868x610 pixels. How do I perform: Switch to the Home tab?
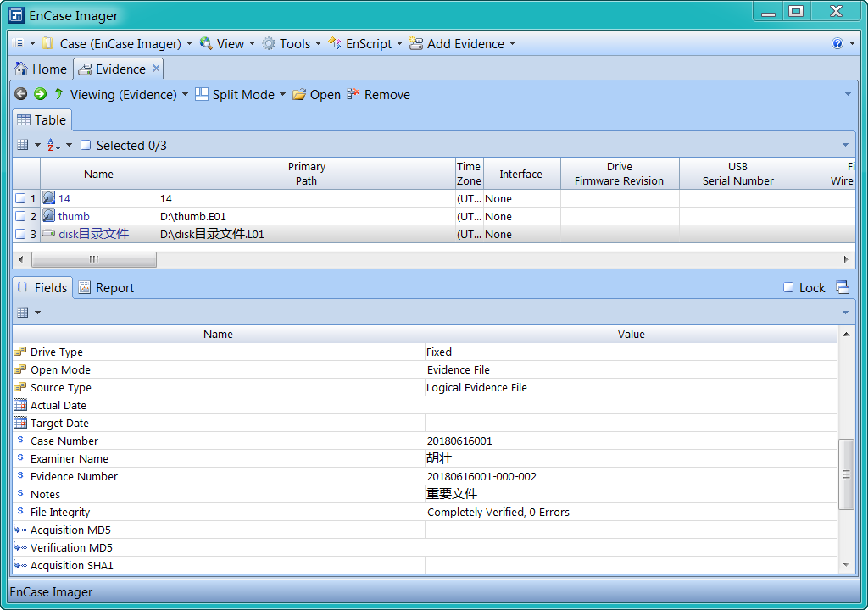pyautogui.click(x=42, y=69)
